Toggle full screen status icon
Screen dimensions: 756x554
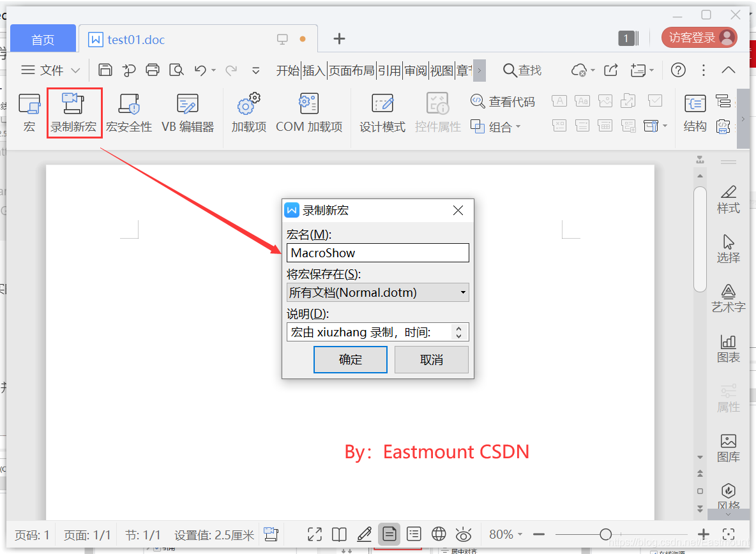tap(314, 534)
